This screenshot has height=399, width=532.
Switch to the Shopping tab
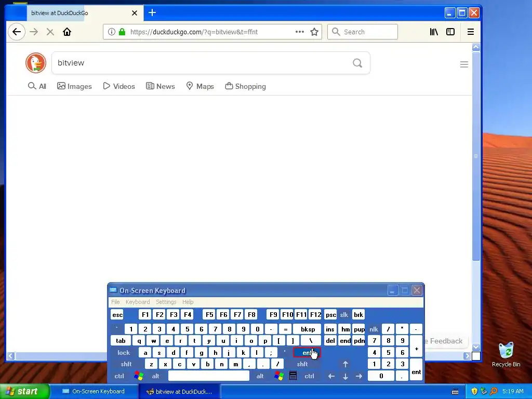[245, 86]
